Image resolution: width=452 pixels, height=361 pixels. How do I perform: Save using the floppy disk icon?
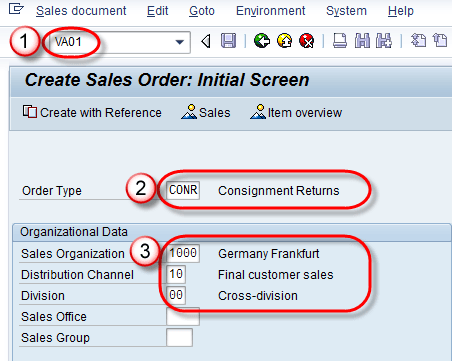coord(229,41)
